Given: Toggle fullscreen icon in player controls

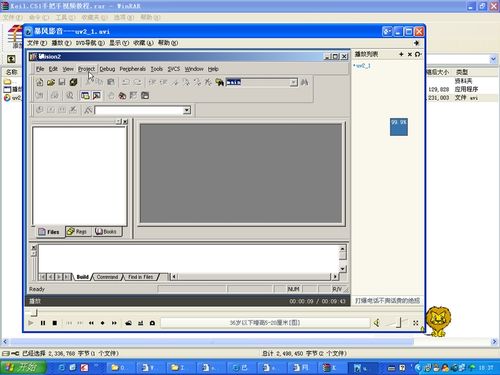Looking at the screenshot, I should pyautogui.click(x=415, y=323).
